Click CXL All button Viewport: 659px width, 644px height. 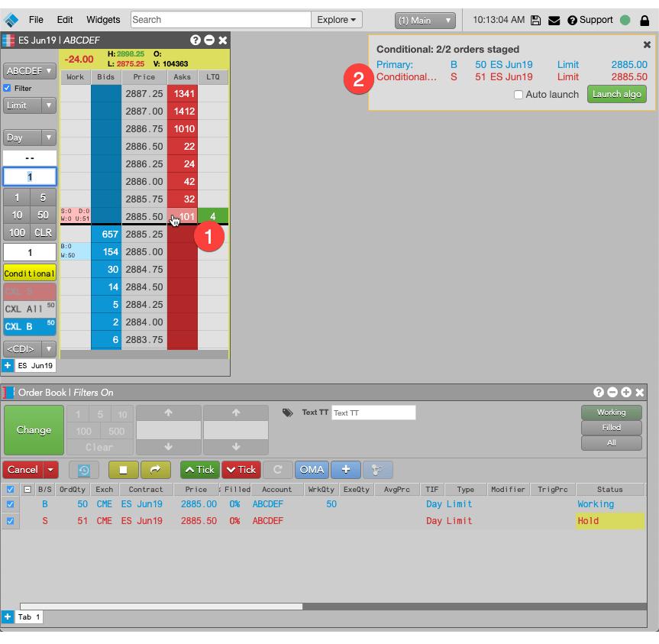tap(30, 309)
